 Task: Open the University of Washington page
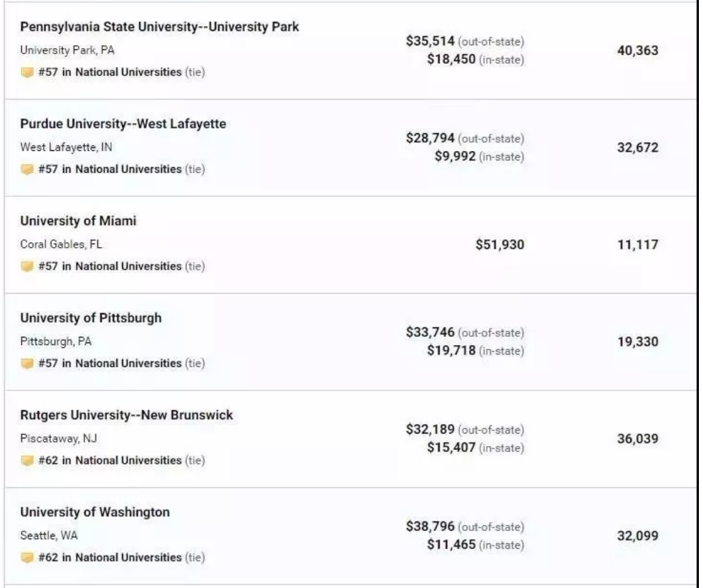[95, 513]
